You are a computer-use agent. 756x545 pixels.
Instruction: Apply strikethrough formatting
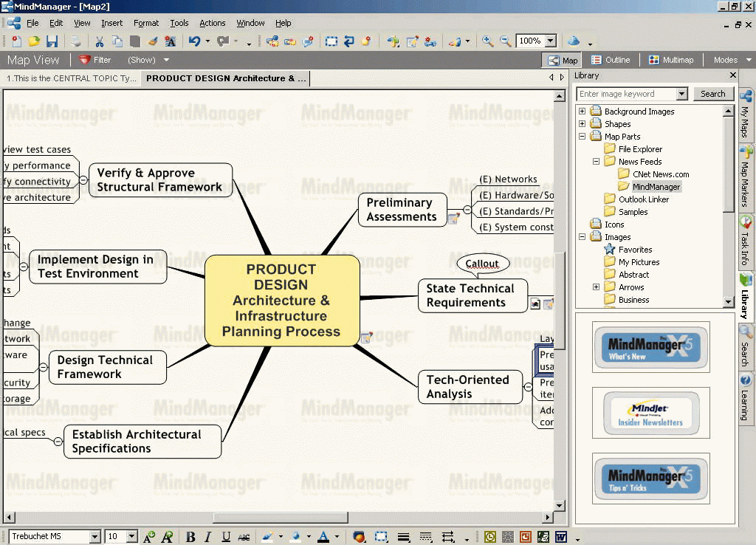tap(244, 537)
